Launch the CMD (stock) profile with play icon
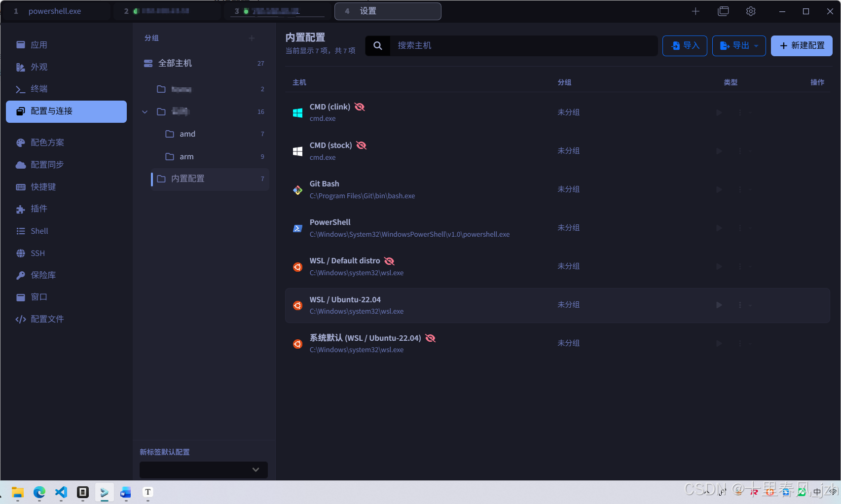 [x=719, y=151]
